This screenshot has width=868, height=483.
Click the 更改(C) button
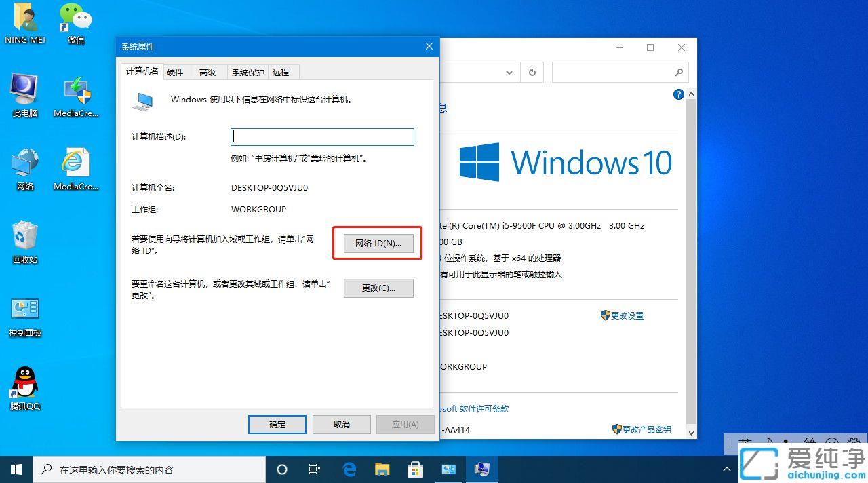[378, 288]
